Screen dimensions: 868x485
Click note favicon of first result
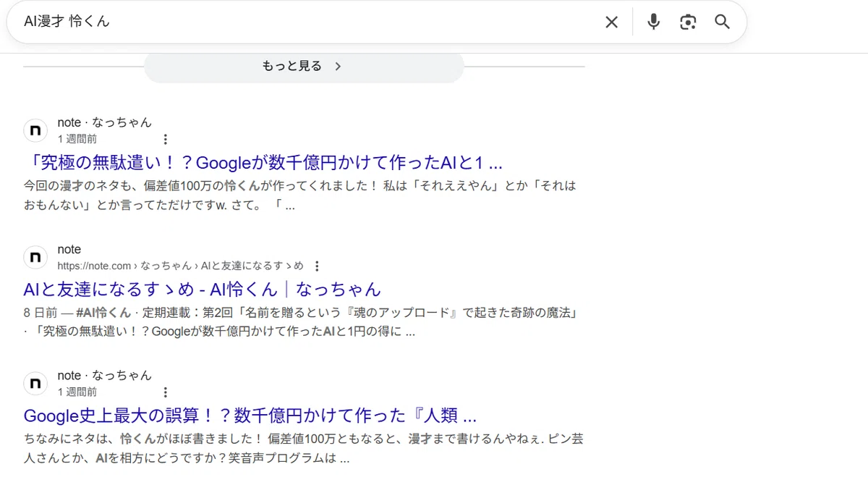[35, 130]
